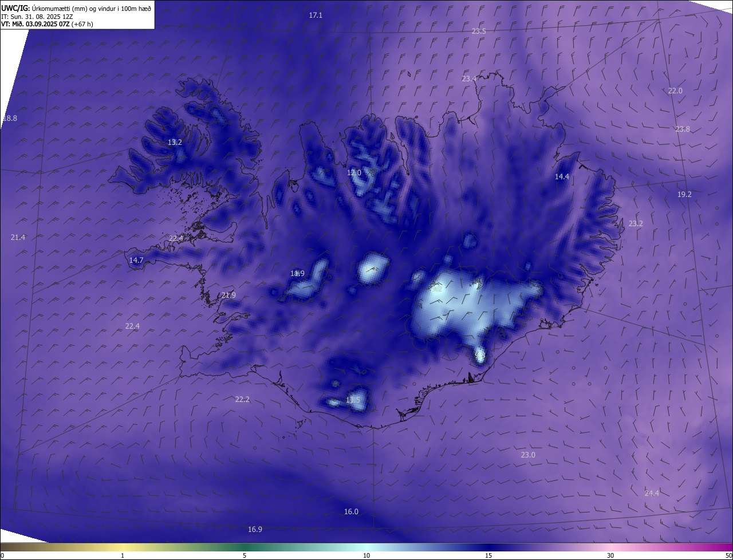Click the 24.4 value on the map
The image size is (733, 560).
point(652,494)
